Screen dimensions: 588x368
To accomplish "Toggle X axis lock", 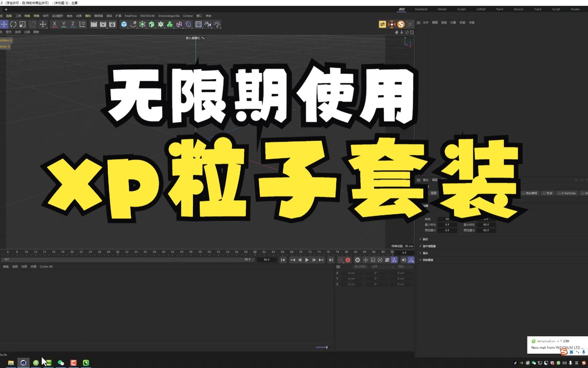I will (54, 24).
